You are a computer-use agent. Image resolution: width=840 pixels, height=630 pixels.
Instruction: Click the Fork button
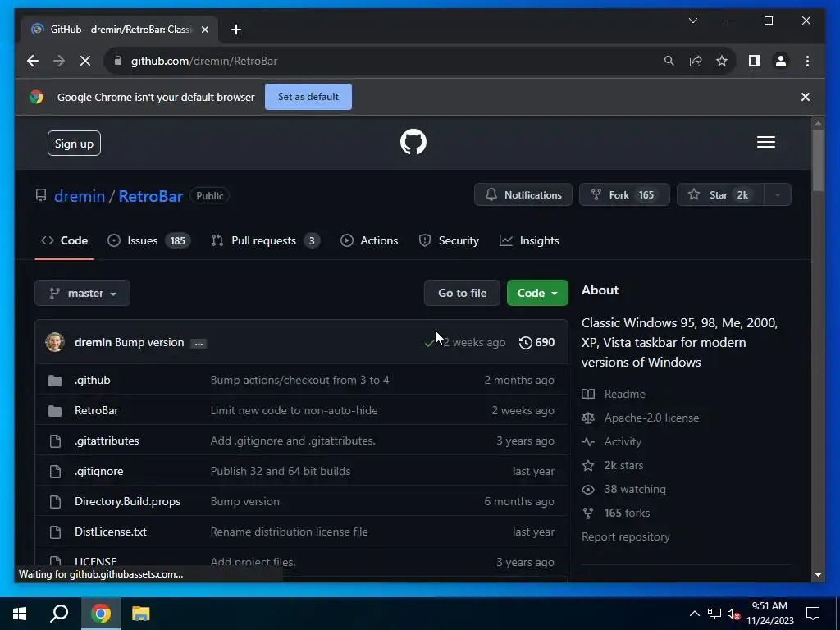[624, 195]
